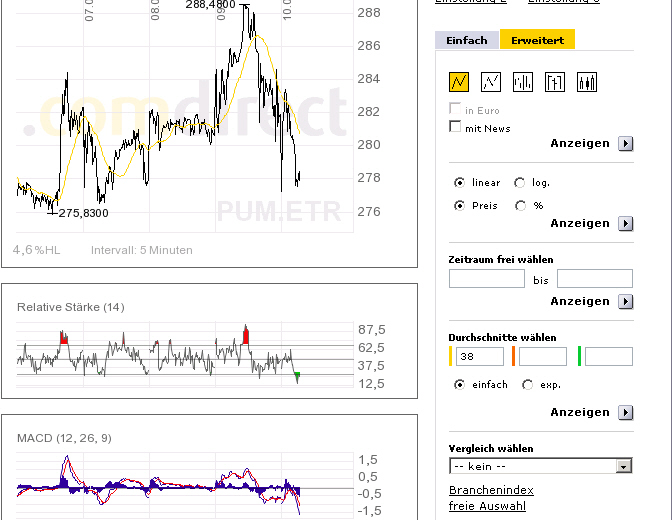Select the plain line chart type icon

pos(491,82)
